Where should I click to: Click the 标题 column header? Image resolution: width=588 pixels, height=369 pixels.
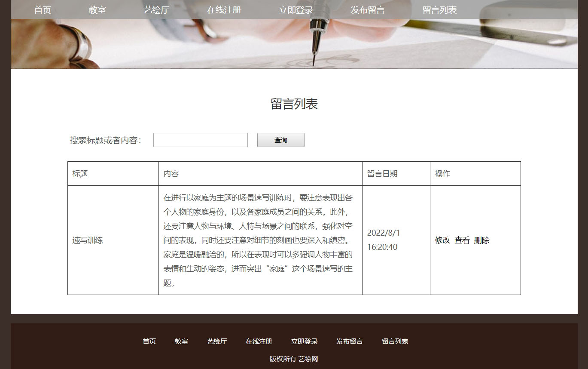(x=113, y=174)
